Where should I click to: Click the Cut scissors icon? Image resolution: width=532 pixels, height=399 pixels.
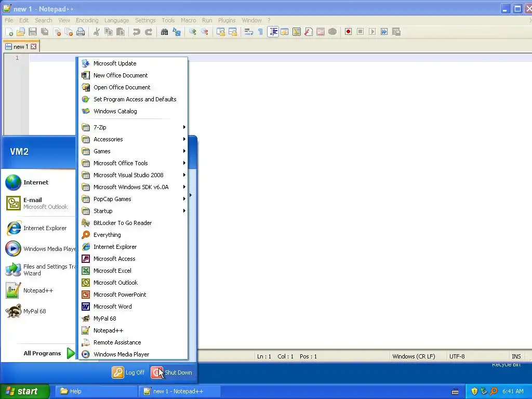pos(97,32)
